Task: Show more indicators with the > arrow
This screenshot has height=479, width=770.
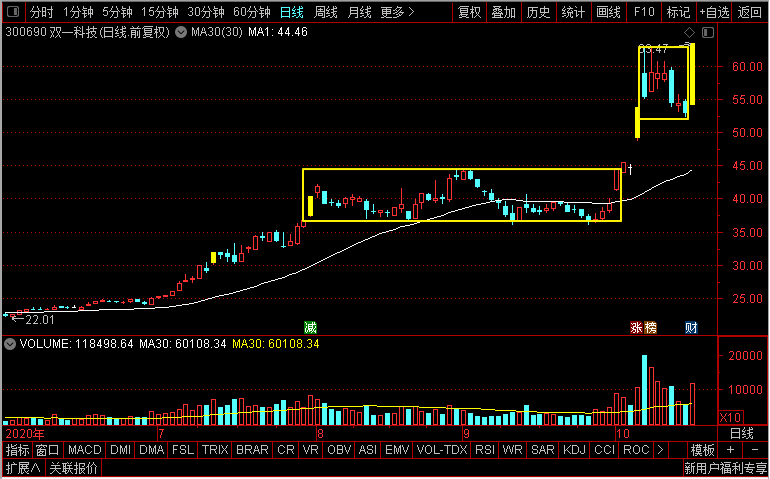Action: [660, 450]
